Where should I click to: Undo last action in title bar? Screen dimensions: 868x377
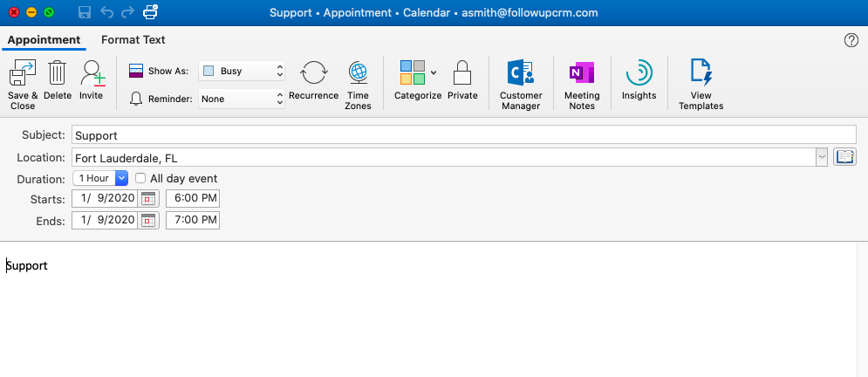(x=106, y=12)
